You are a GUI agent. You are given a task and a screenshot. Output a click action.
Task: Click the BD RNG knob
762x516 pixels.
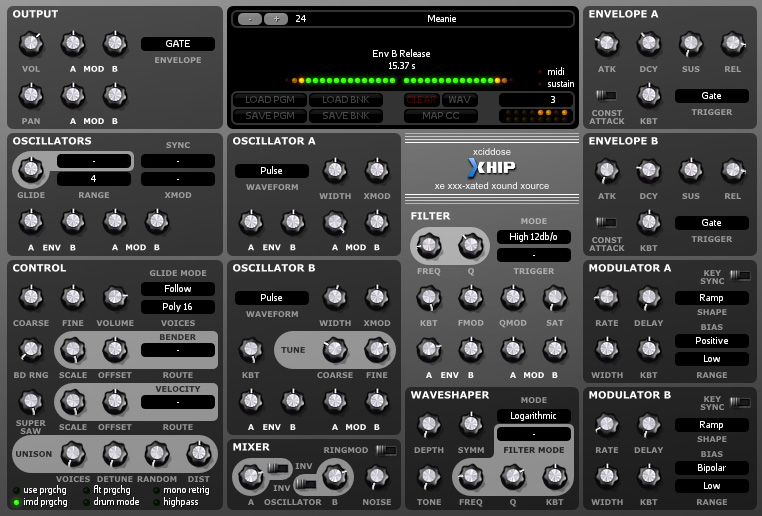coord(31,349)
